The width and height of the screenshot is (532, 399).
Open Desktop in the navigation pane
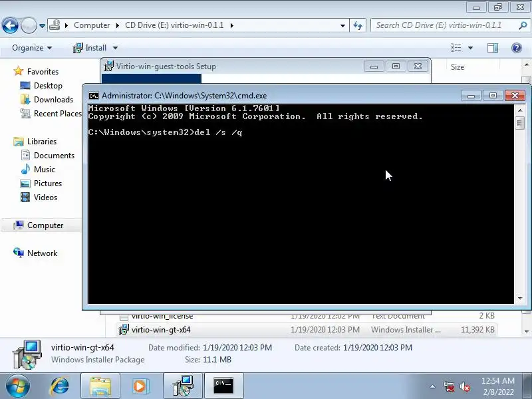48,86
